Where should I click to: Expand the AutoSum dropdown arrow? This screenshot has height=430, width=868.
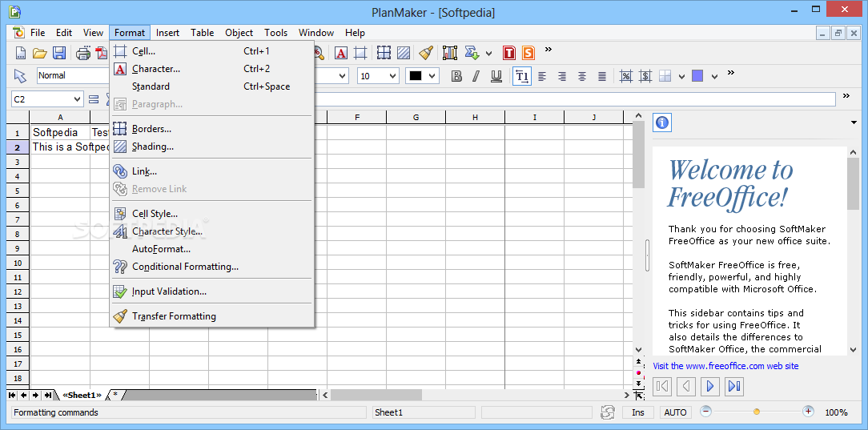click(x=488, y=54)
